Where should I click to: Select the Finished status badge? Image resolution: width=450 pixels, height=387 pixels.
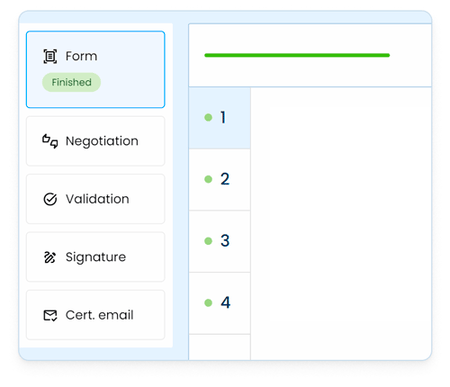(x=71, y=82)
